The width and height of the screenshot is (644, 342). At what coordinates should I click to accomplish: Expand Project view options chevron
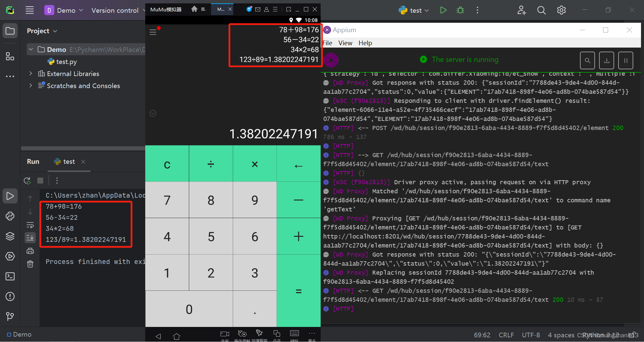[55, 31]
